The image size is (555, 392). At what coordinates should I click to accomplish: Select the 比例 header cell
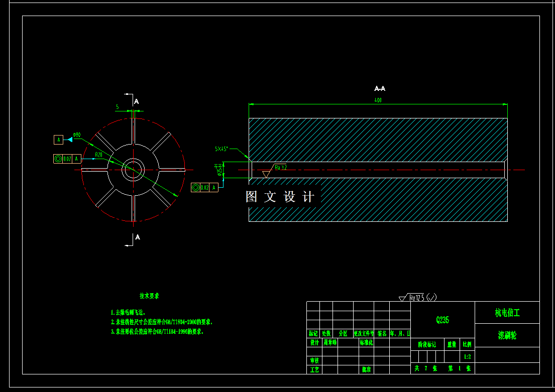[467, 344]
